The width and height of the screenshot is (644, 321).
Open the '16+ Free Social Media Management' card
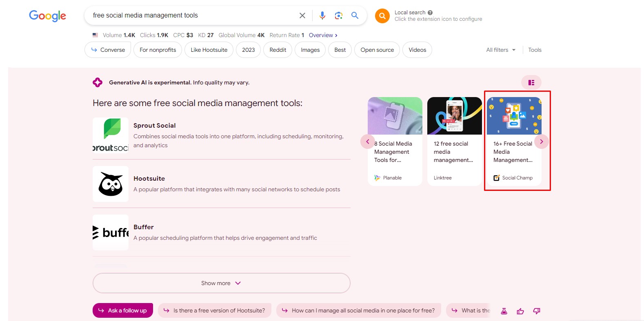click(514, 141)
